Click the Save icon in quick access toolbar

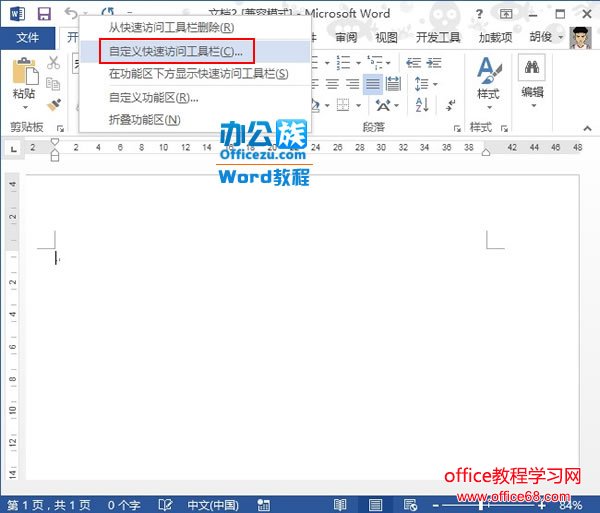pyautogui.click(x=44, y=14)
